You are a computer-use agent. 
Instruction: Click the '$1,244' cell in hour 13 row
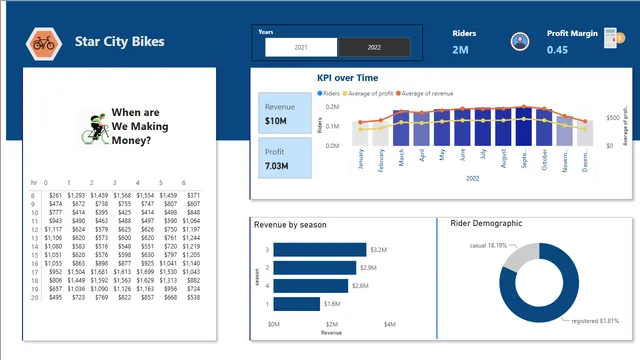tap(191, 238)
